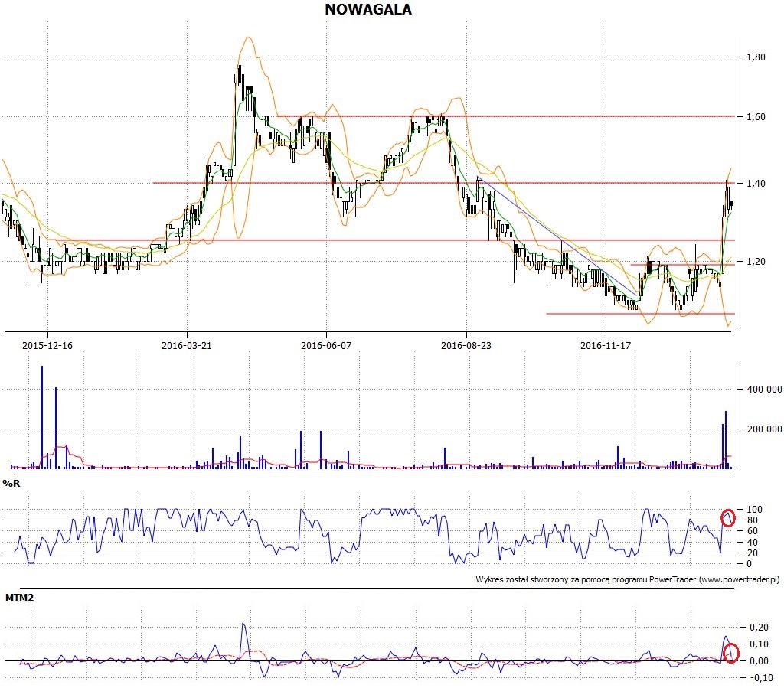
Task: Click the 40 level on %R axis
Action: 752,542
